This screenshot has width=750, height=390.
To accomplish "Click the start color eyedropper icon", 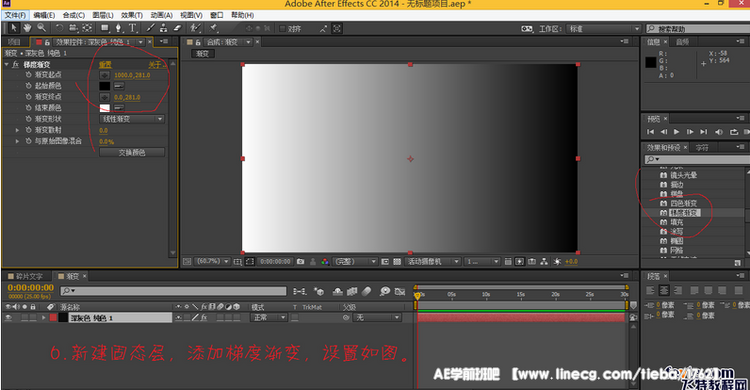I will (x=119, y=86).
